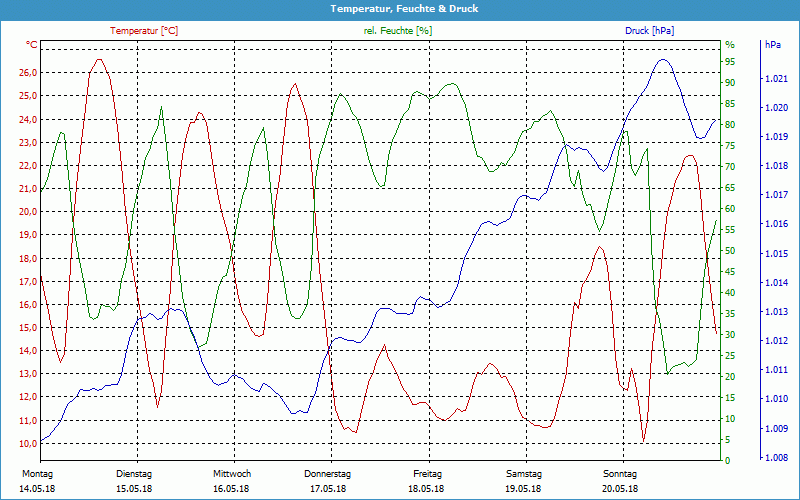
Task: Click the '60' humidity axis value
Action: tap(730, 209)
